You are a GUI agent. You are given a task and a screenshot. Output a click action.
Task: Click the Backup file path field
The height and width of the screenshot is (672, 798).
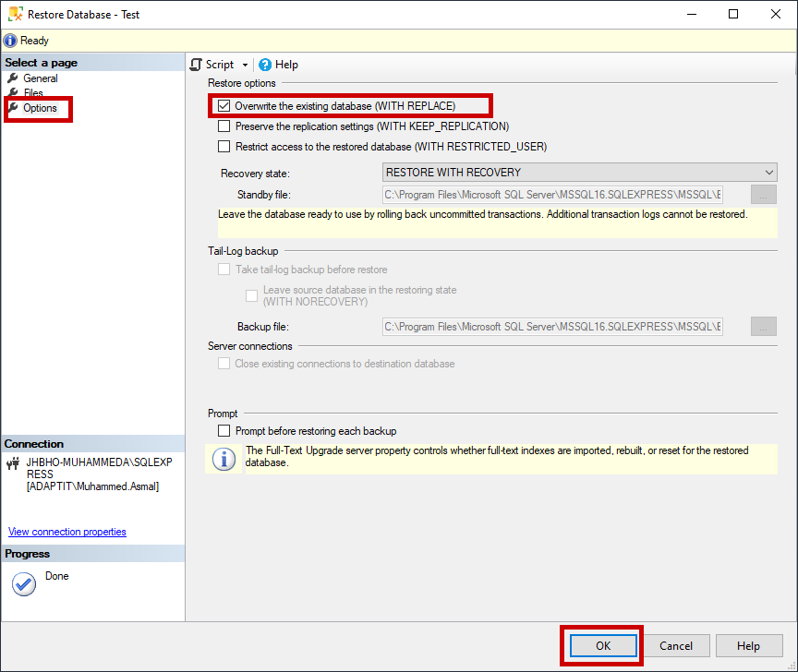(552, 327)
